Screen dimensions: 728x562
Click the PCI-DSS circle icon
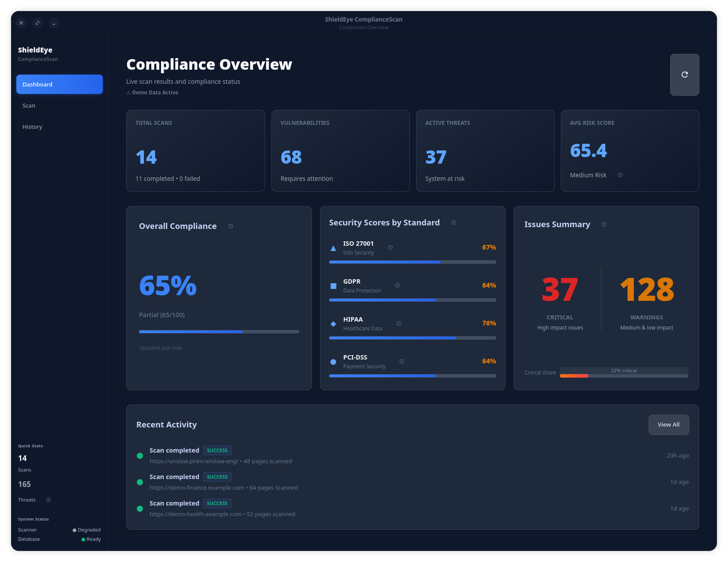pyautogui.click(x=334, y=362)
